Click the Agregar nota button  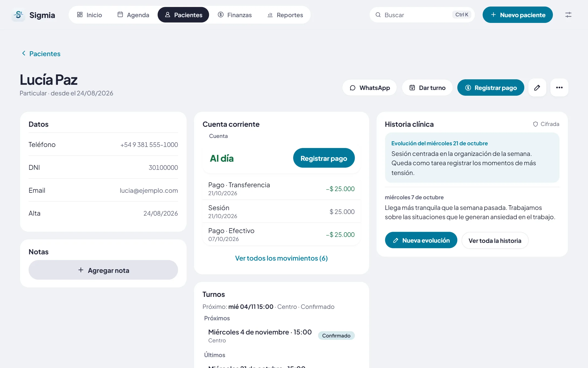[103, 270]
